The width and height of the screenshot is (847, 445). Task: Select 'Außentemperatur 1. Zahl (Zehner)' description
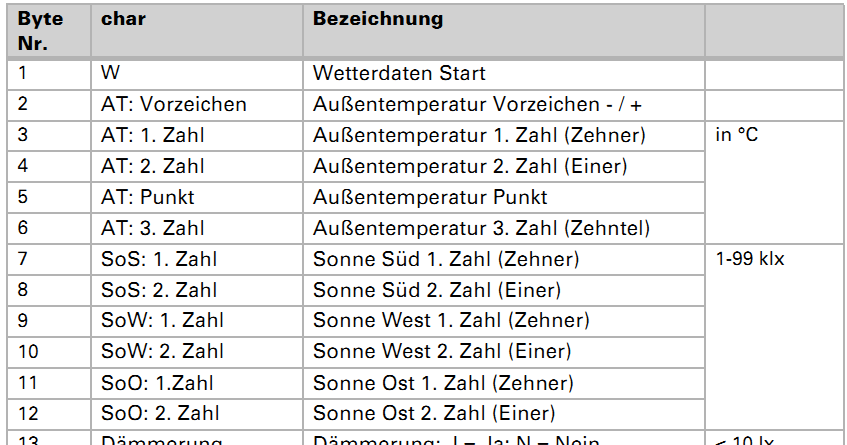click(x=479, y=135)
